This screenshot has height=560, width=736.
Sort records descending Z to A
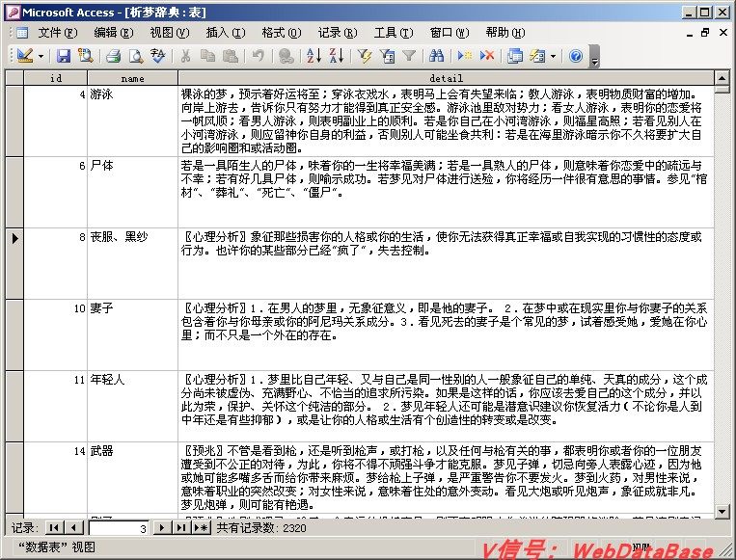coord(336,56)
